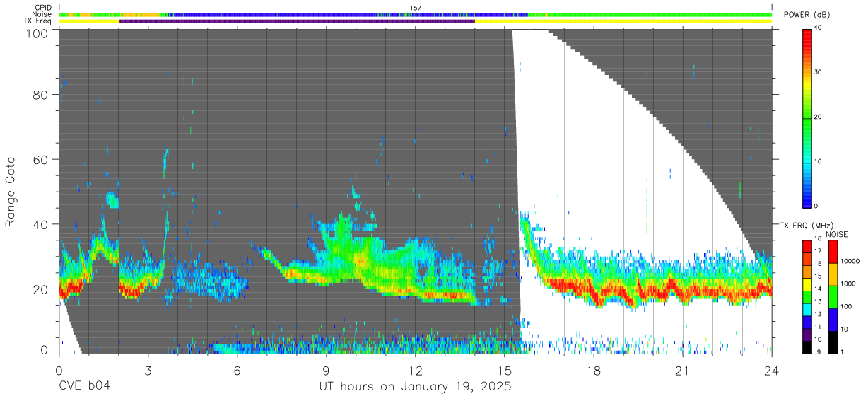Viewport: 868px width, 401px height.
Task: Click the UT hour 21 label on the x-axis
Action: click(x=683, y=371)
